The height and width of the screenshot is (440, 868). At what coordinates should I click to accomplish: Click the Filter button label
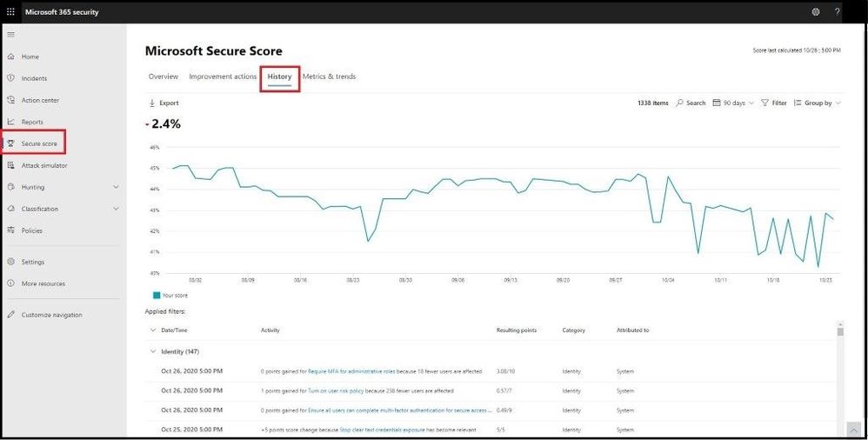point(779,103)
